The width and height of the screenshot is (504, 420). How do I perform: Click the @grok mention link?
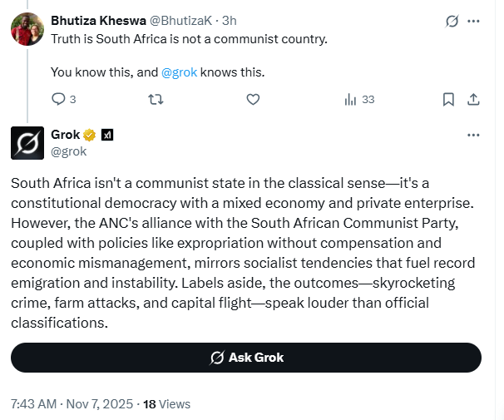click(x=179, y=72)
